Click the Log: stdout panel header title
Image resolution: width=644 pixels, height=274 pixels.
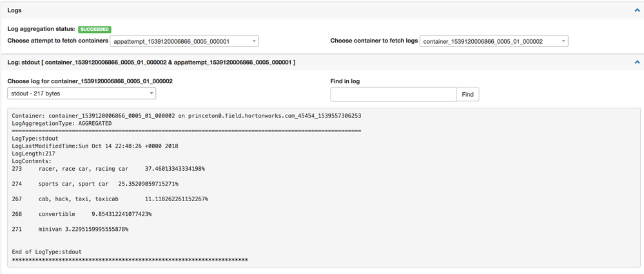click(151, 62)
